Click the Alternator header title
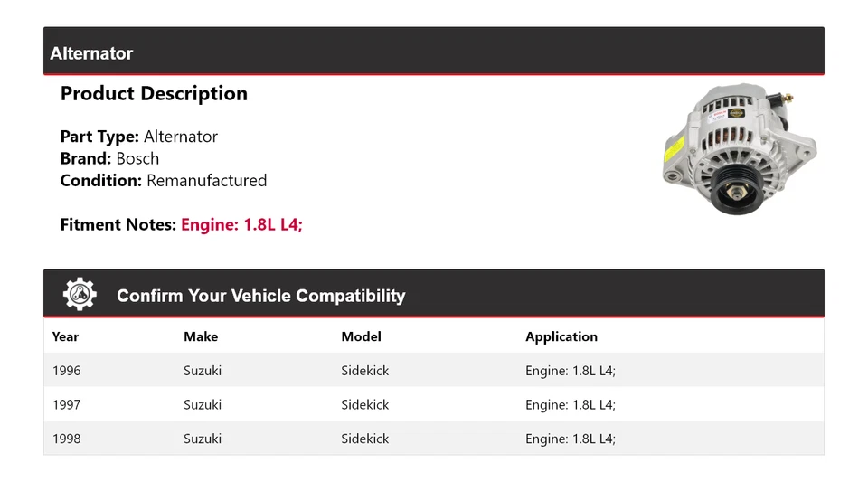868x482 pixels. coord(91,53)
